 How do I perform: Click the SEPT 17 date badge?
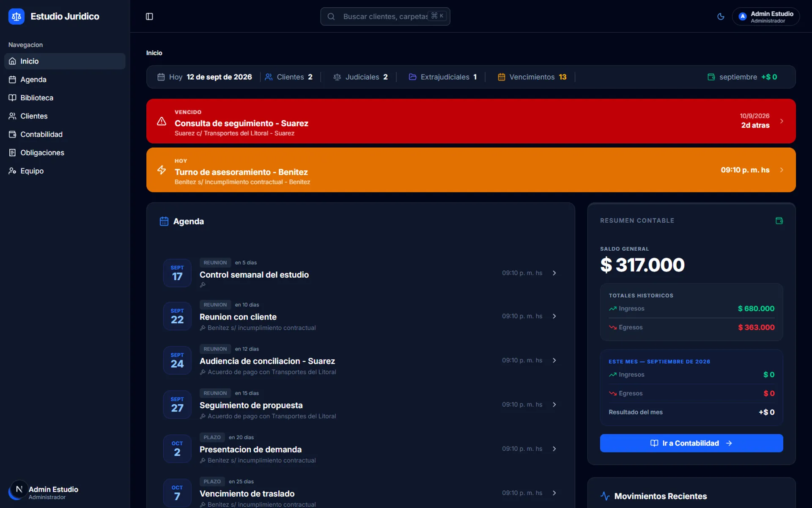(177, 273)
